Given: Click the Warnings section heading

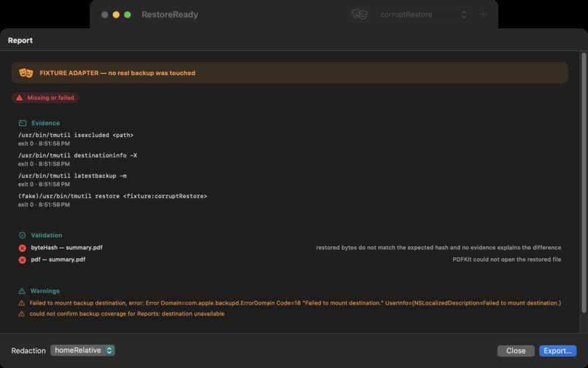Looking at the screenshot, I should click(x=45, y=291).
